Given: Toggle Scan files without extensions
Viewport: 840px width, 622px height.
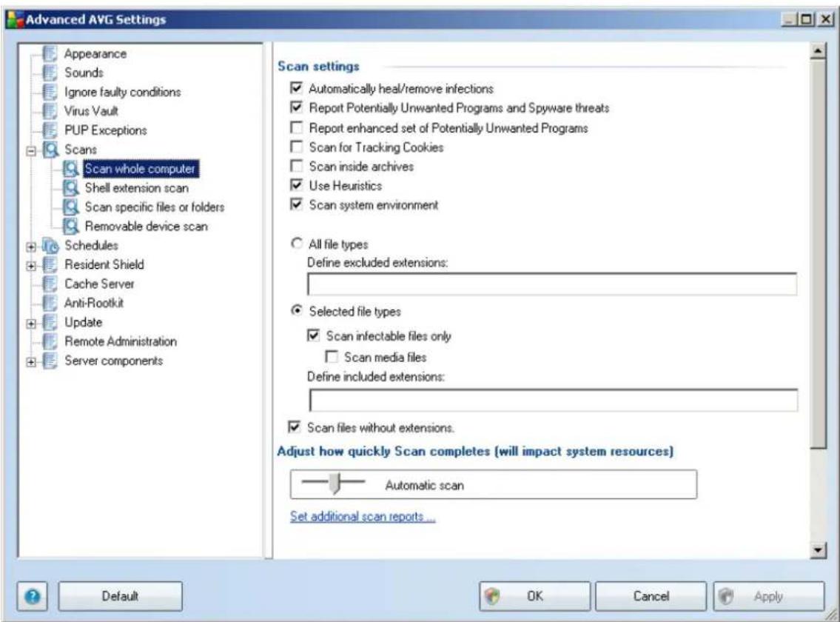Looking at the screenshot, I should tap(294, 427).
